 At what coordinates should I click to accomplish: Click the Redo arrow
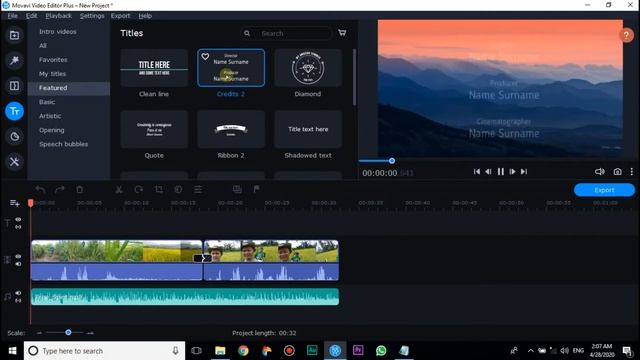click(60, 189)
